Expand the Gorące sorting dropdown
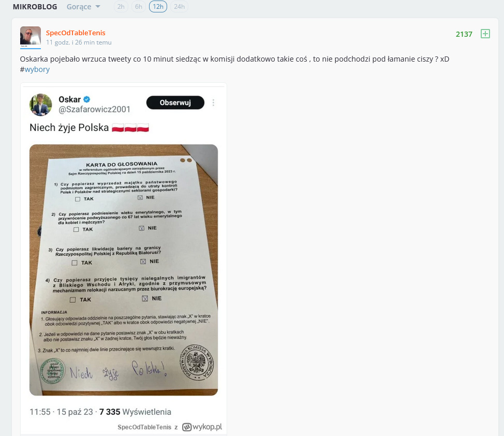504x436 pixels. [x=83, y=7]
